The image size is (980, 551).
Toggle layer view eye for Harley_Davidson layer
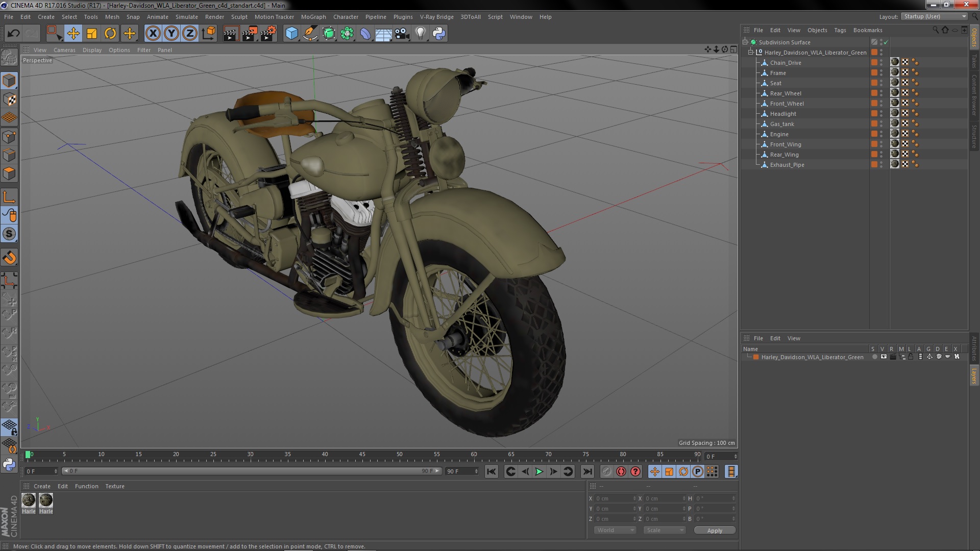pyautogui.click(x=884, y=357)
